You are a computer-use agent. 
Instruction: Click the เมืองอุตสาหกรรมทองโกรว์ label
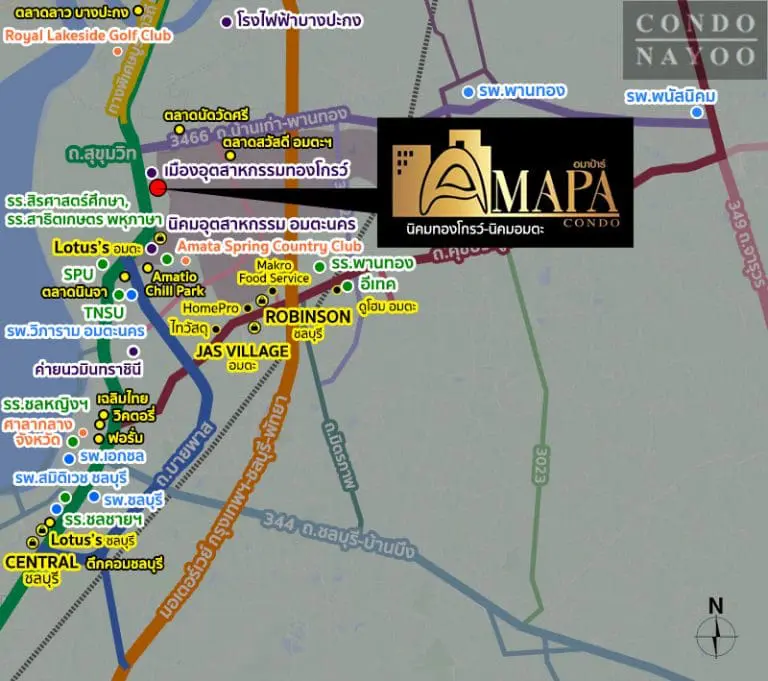click(256, 170)
